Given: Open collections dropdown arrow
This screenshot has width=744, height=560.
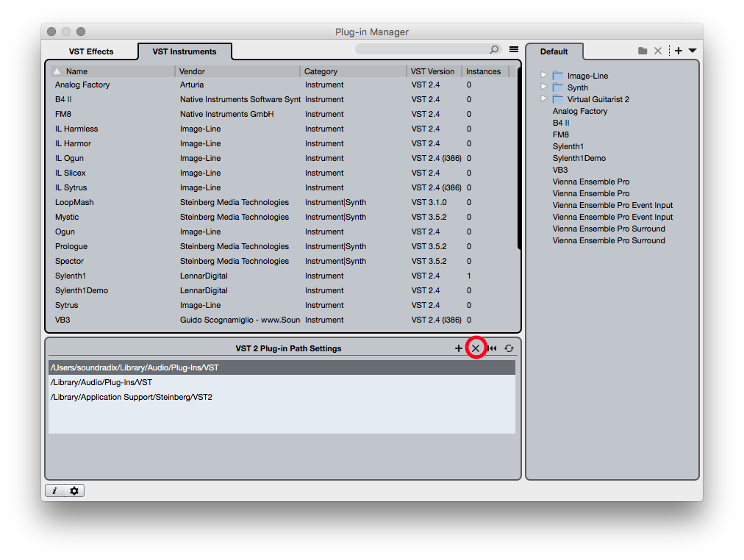Looking at the screenshot, I should pyautogui.click(x=693, y=51).
